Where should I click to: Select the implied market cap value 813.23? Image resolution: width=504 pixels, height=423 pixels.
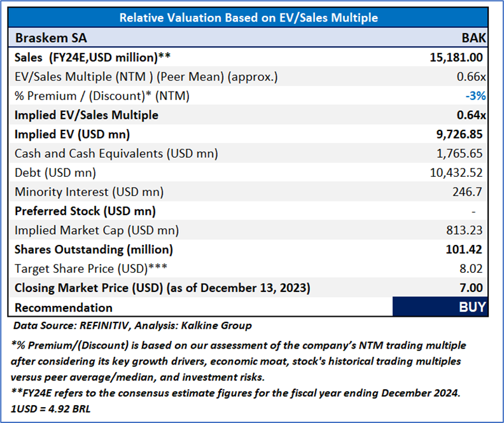[x=464, y=230]
